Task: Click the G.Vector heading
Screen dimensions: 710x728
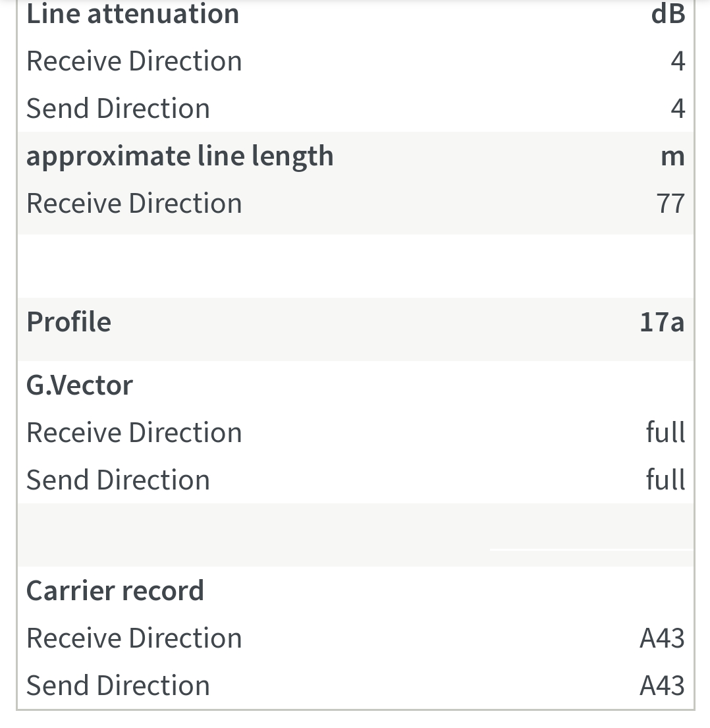Action: 80,385
